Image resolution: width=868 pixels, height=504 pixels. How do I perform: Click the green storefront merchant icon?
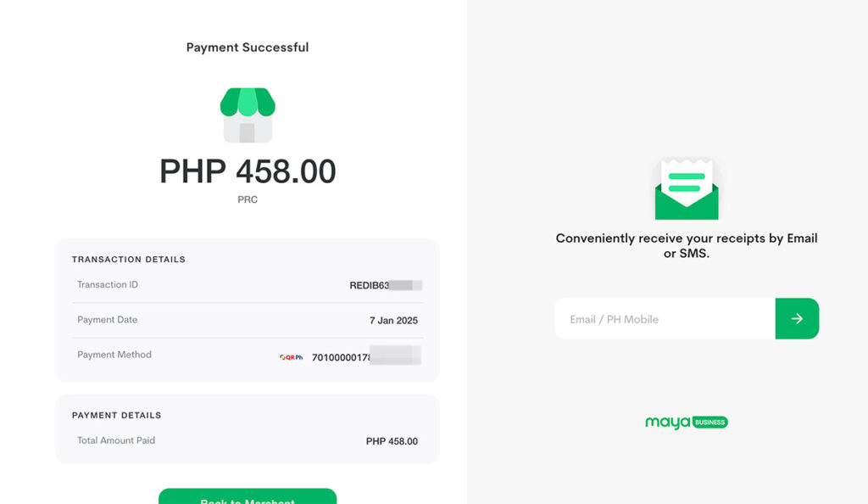[248, 115]
